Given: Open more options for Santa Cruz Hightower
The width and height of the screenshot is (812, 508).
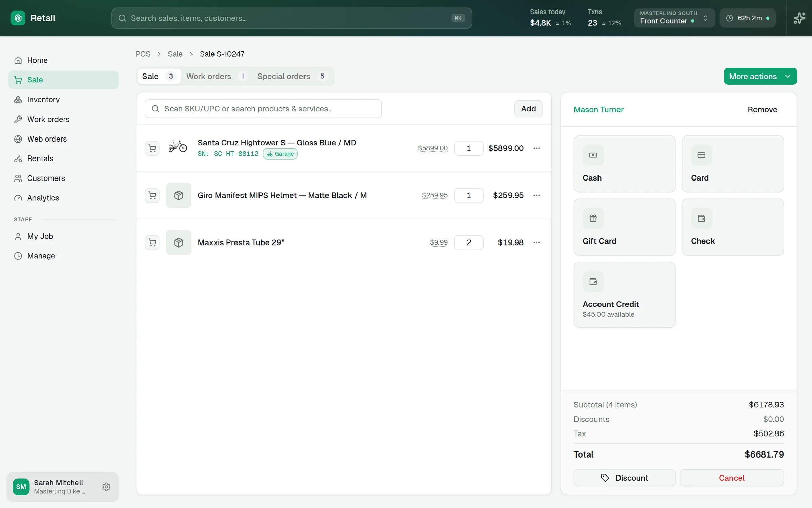Looking at the screenshot, I should (537, 148).
